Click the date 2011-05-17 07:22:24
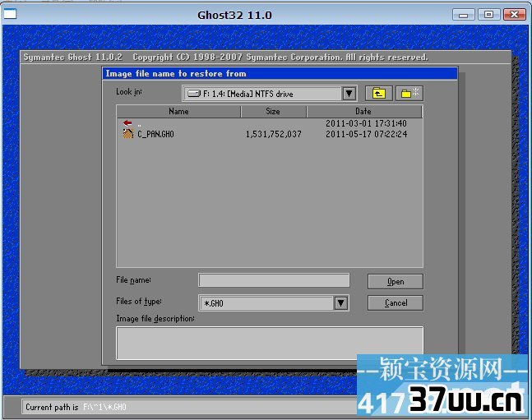The image size is (532, 420). tap(367, 134)
